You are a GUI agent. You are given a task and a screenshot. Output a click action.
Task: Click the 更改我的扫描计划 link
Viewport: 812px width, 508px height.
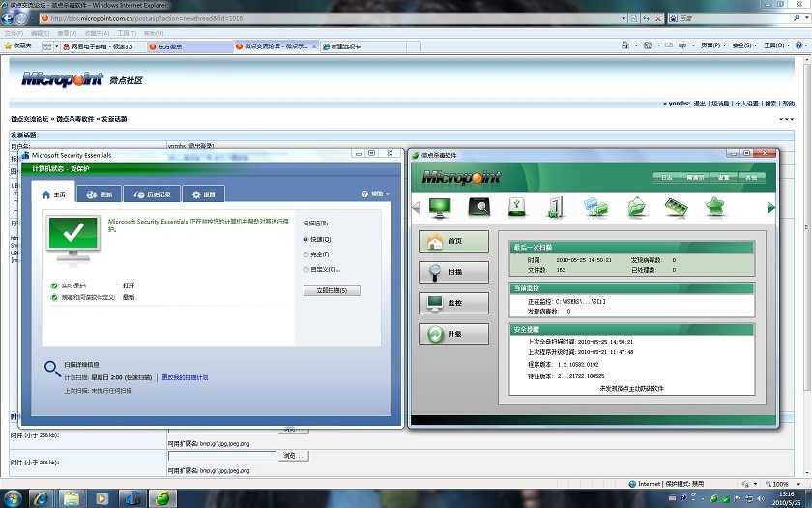tap(185, 378)
